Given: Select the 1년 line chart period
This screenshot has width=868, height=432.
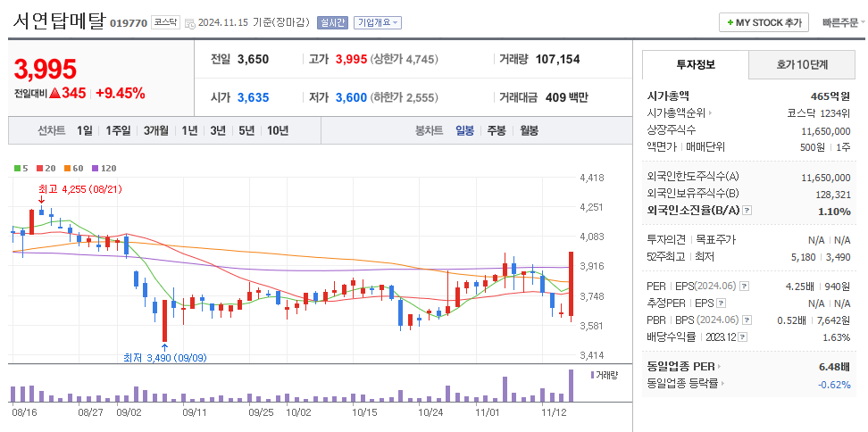Looking at the screenshot, I should [x=189, y=131].
